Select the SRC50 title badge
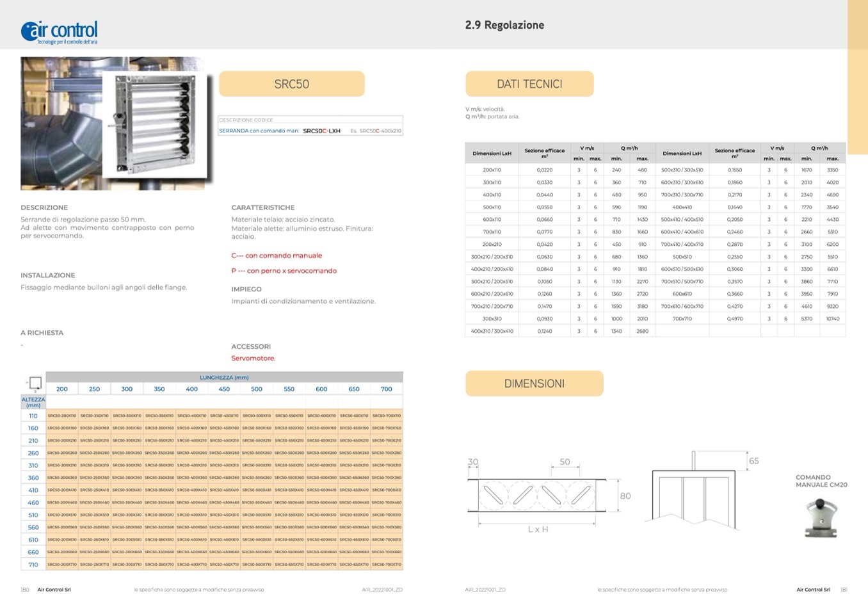This screenshot has width=868, height=614. tap(291, 84)
